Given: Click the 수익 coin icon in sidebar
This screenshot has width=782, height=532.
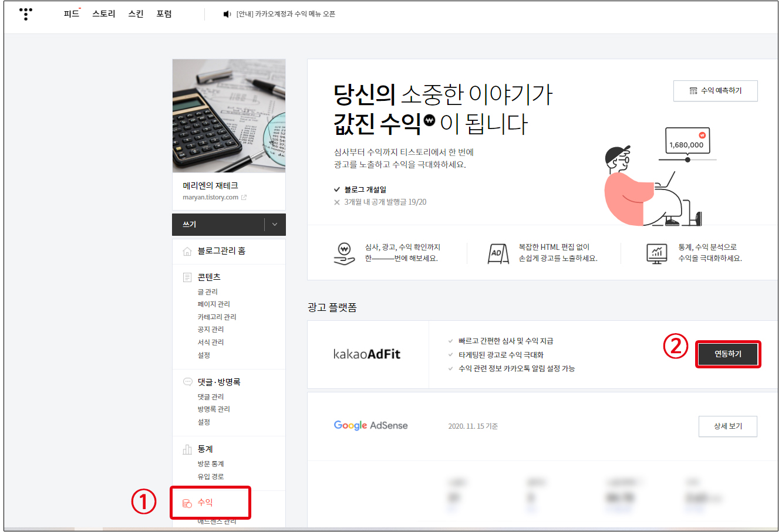Looking at the screenshot, I should pos(187,503).
